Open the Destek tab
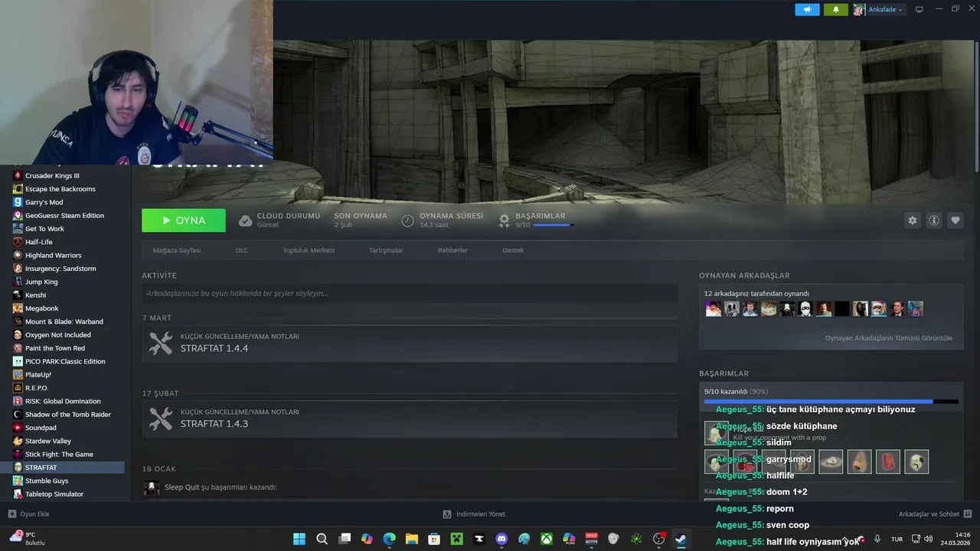980x551 pixels. pos(513,250)
